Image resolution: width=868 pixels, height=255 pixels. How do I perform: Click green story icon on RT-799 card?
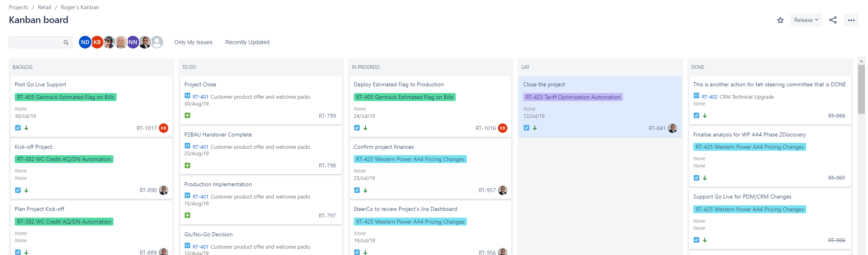[x=187, y=115]
